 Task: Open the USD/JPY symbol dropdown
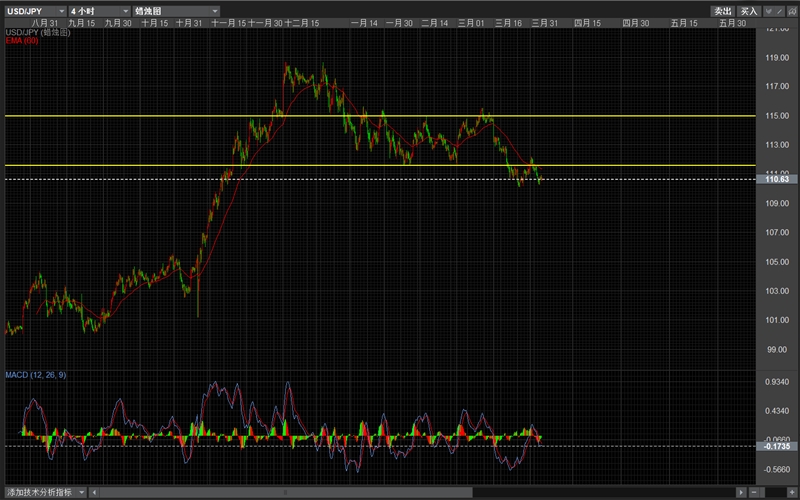coord(36,11)
